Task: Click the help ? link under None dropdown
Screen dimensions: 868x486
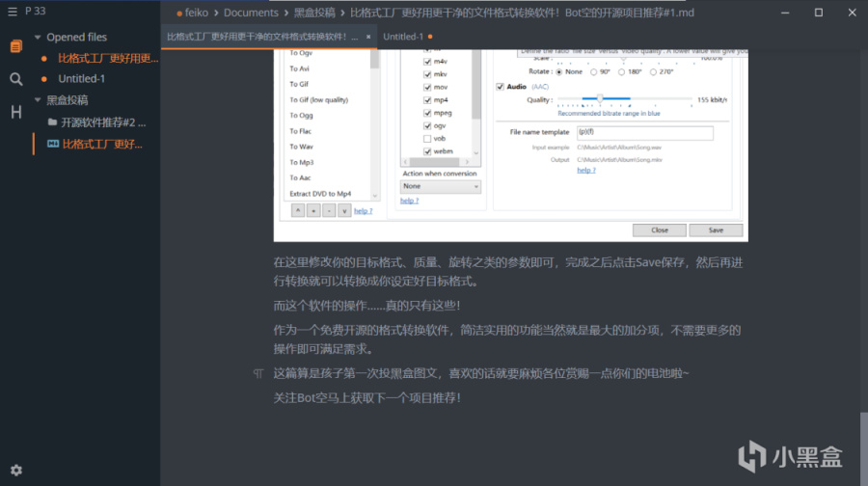Action: [410, 201]
